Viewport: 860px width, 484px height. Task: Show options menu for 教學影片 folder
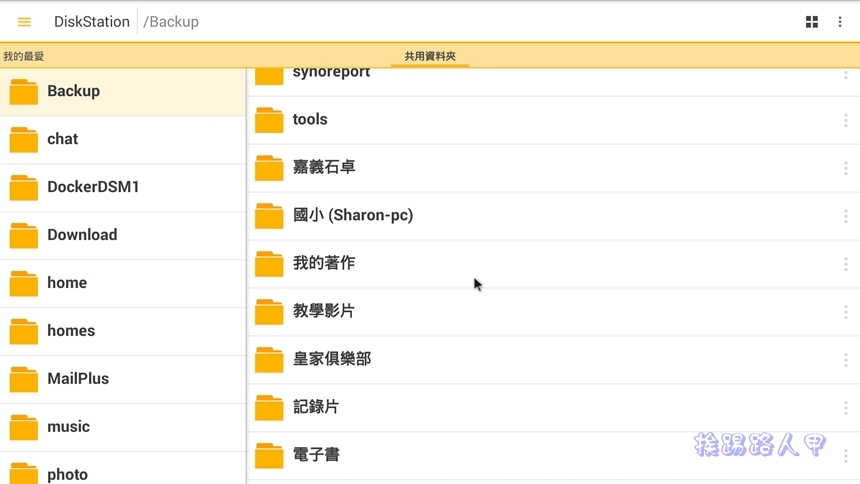(x=845, y=312)
